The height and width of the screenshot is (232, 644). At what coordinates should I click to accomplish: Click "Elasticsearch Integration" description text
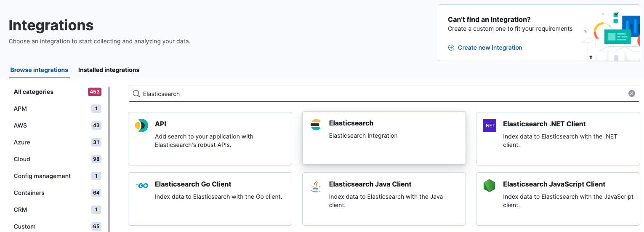click(x=363, y=136)
